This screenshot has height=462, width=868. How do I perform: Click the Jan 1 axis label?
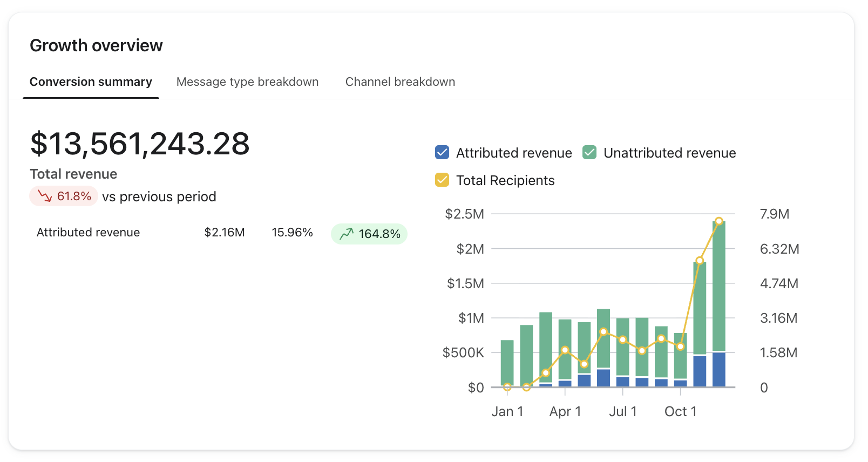coord(507,412)
